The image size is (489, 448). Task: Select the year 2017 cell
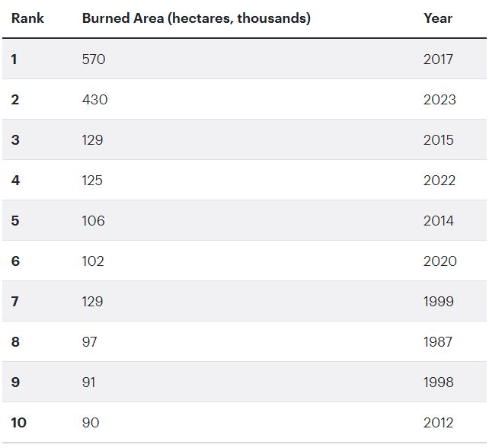click(x=438, y=59)
